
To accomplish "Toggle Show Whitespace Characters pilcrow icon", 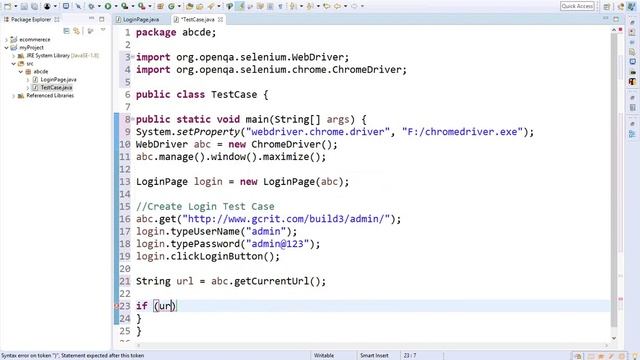I will point(280,6).
